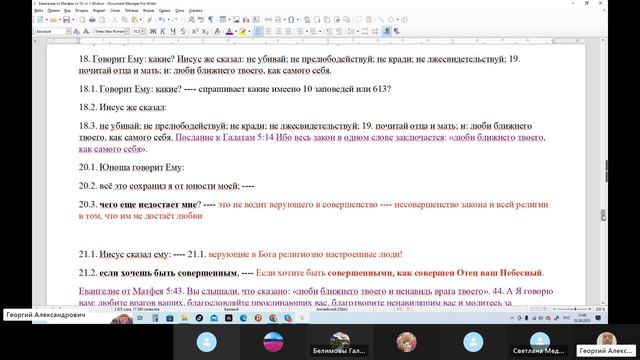Open the font name dropdown
The height and width of the screenshot is (360, 640).
click(x=127, y=31)
